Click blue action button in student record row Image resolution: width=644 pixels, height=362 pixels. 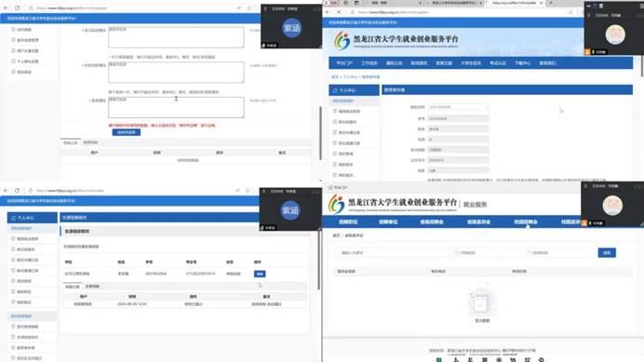pos(260,274)
